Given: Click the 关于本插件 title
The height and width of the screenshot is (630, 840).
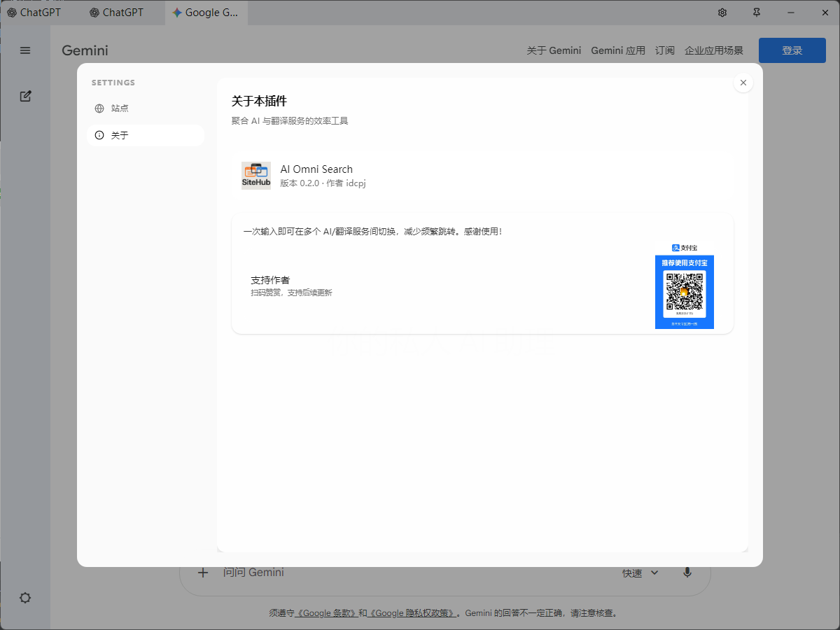Looking at the screenshot, I should (259, 101).
